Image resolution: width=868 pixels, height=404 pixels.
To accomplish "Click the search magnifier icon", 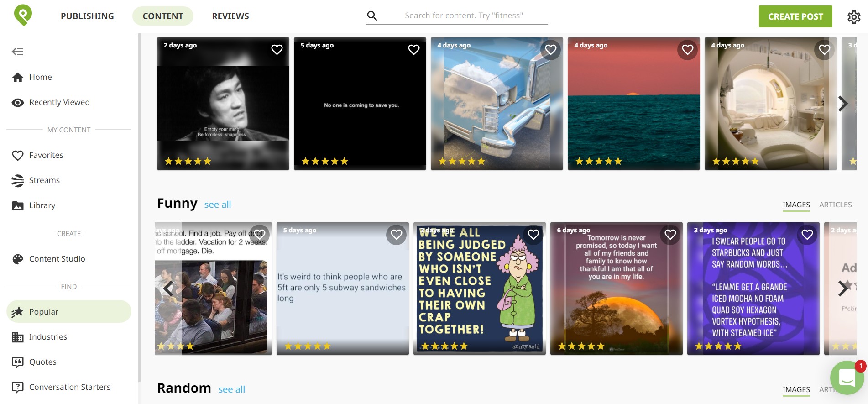I will click(372, 16).
